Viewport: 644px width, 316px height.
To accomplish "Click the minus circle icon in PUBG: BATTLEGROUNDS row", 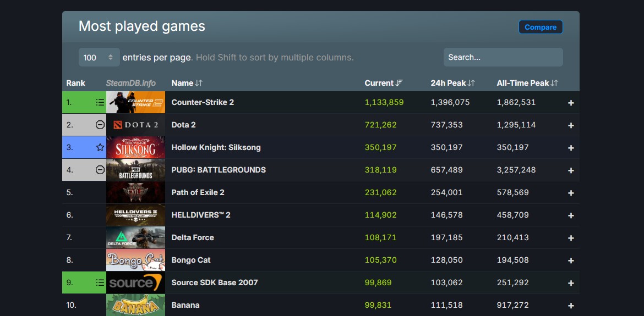I will 100,170.
